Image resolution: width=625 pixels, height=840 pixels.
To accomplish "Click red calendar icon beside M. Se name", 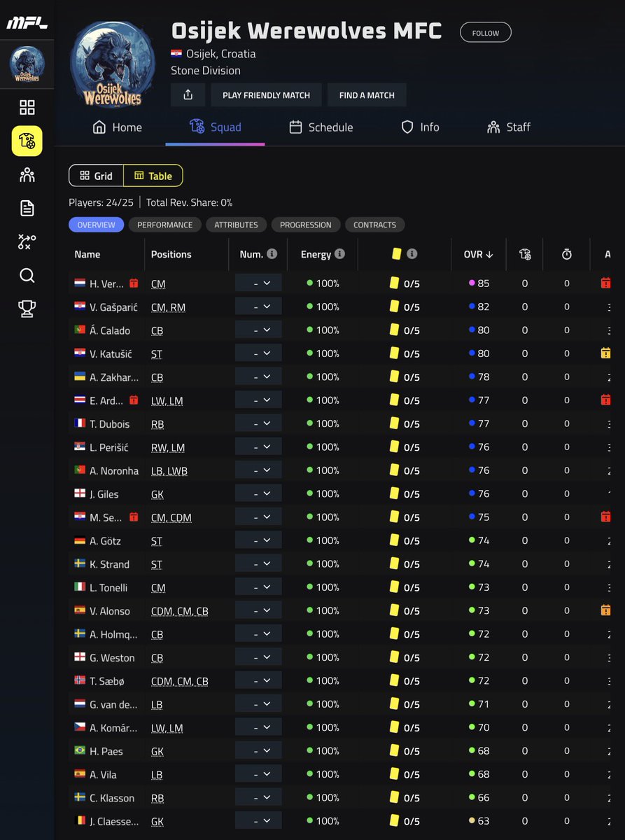I will 134,517.
